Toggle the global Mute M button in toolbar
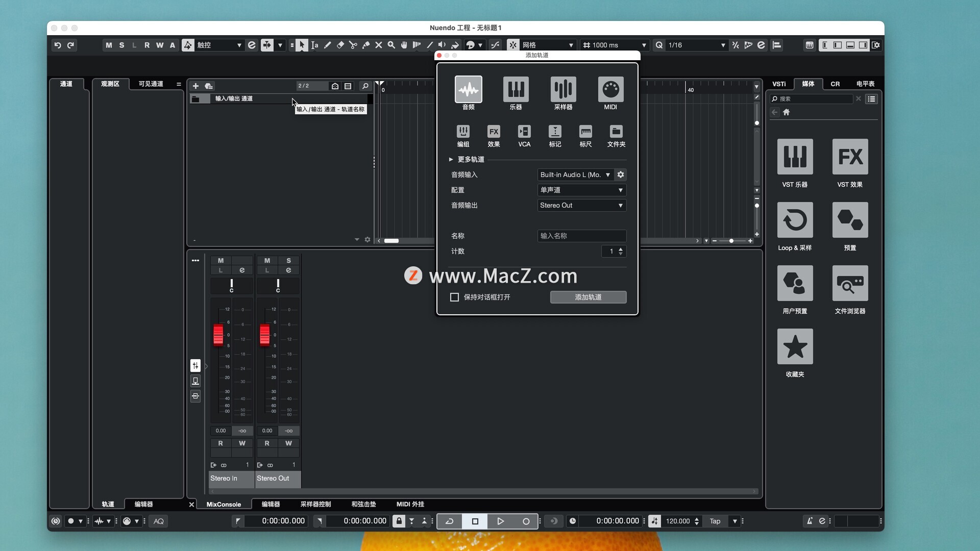 coord(109,45)
